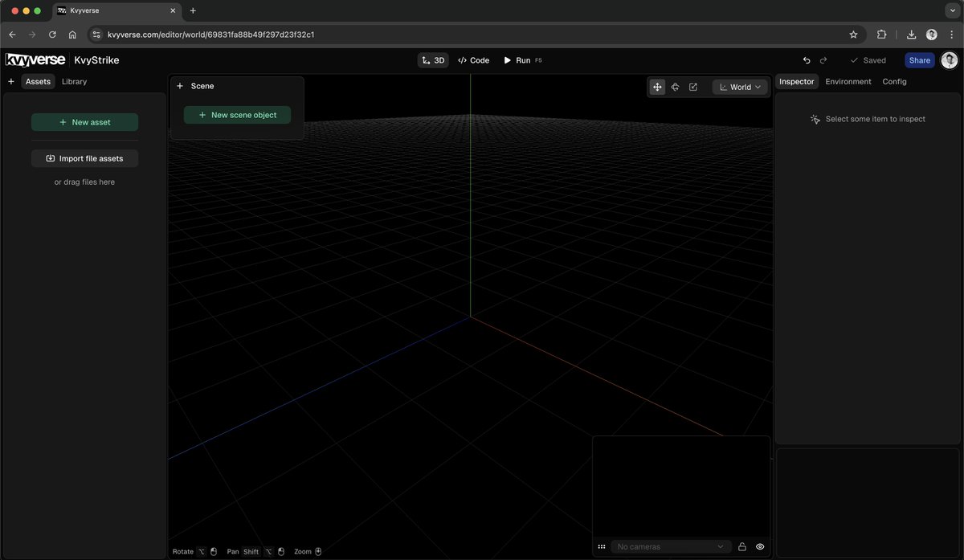The image size is (964, 560).
Task: Undo the last action
Action: point(807,60)
